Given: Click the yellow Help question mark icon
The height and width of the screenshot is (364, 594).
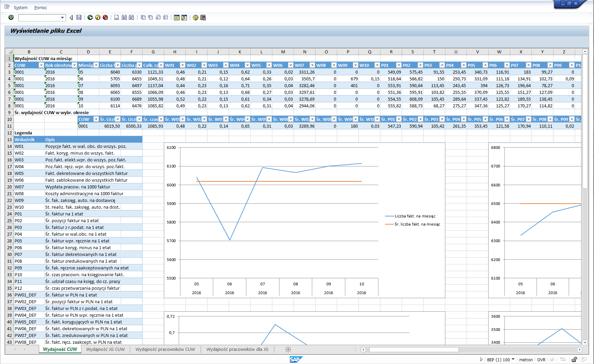Looking at the screenshot, I should point(196,18).
